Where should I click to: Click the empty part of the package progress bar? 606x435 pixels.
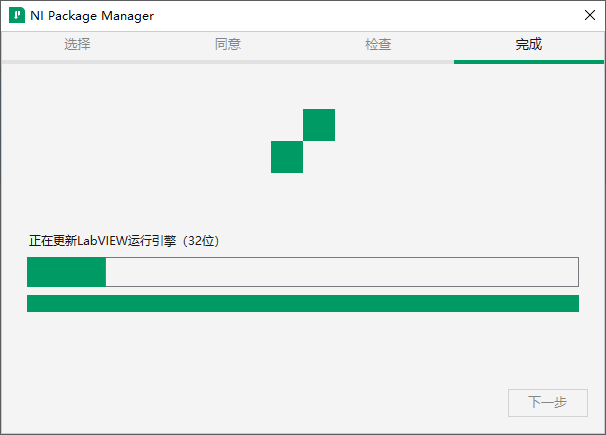342,272
